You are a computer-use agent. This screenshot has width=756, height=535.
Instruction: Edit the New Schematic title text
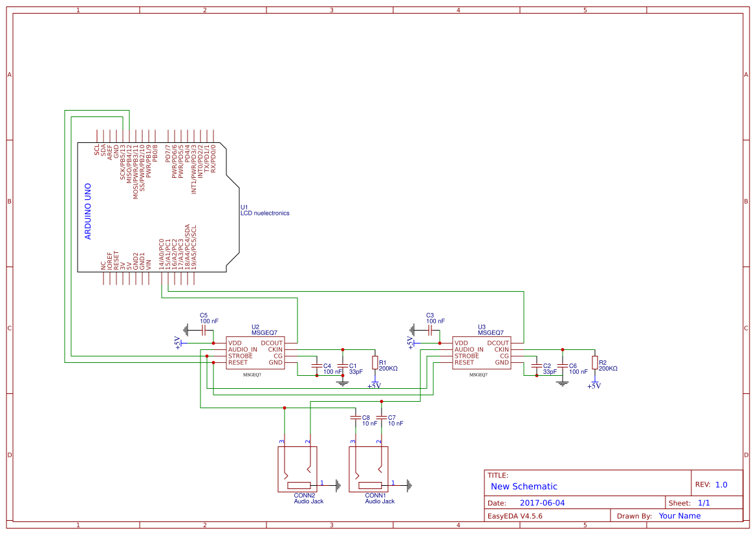pos(523,486)
